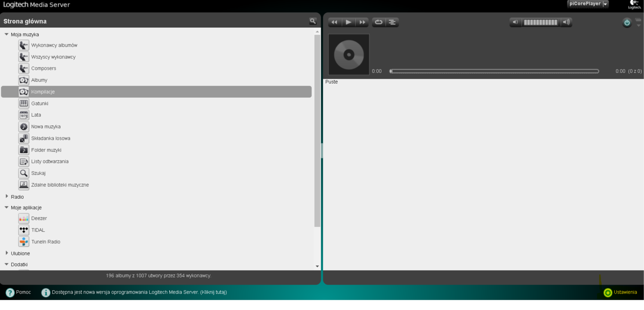Viewport: 644px width, 310px height.
Task: Open Ustawienia settings link
Action: 625,293
